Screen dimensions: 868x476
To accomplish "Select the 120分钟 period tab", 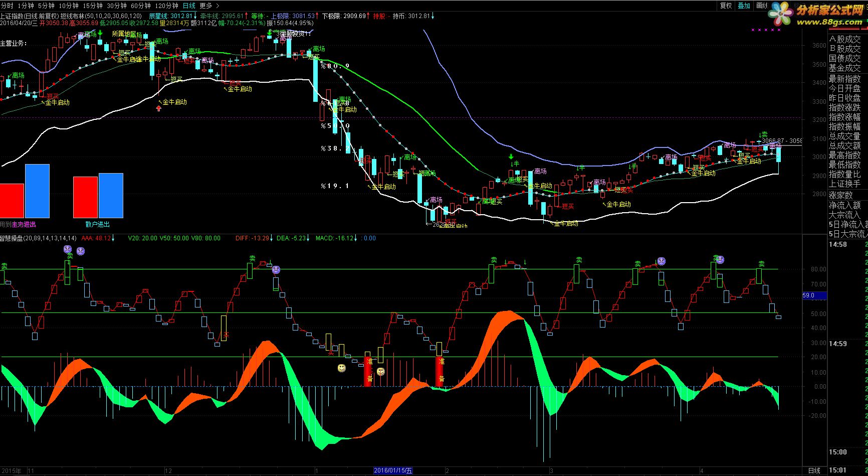I will [x=166, y=6].
